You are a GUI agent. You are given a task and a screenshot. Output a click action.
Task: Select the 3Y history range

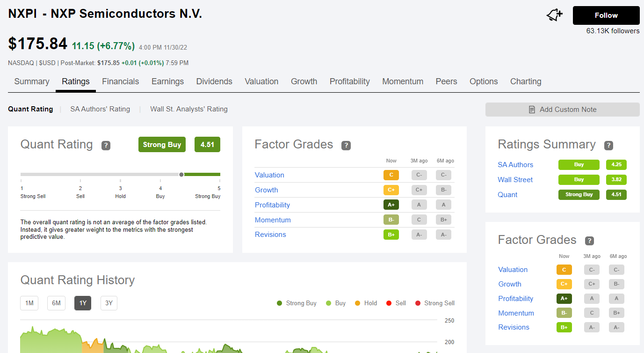point(109,303)
